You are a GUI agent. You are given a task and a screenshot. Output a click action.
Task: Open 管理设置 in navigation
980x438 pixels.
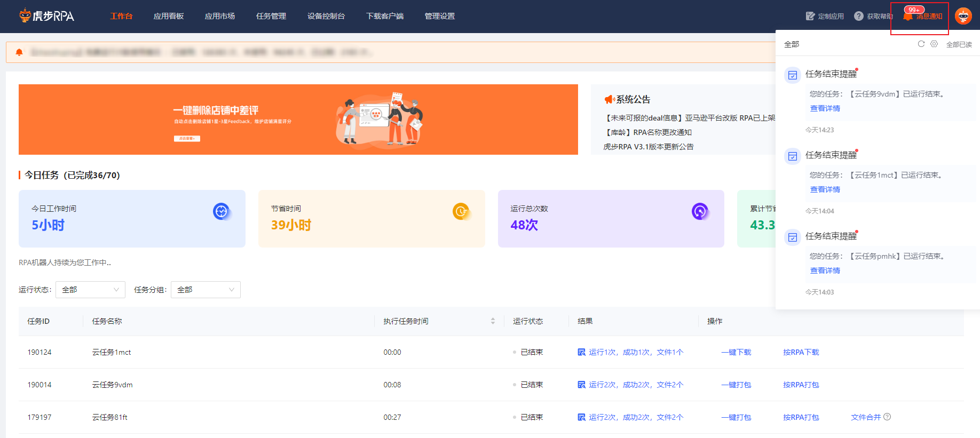440,16
